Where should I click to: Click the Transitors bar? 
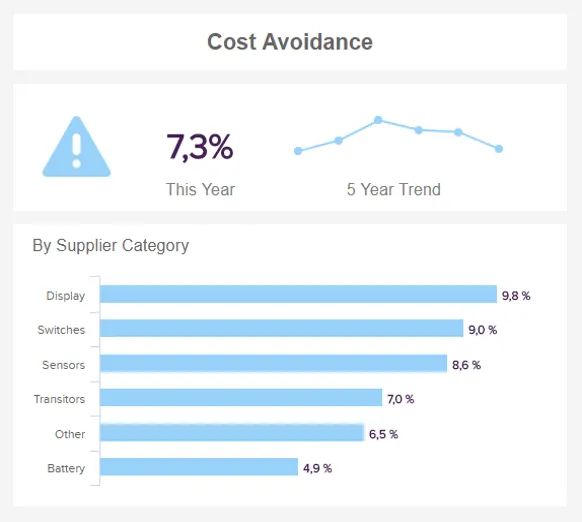click(x=241, y=397)
